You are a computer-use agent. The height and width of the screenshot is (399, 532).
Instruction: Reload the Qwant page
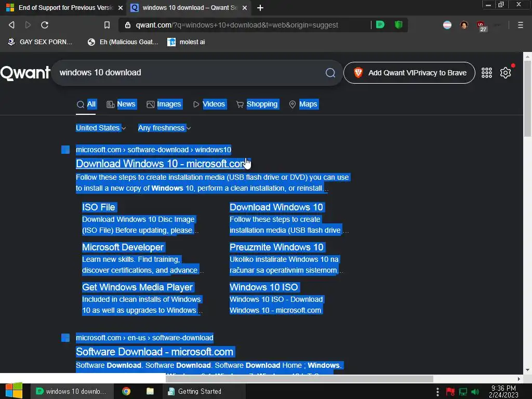pos(45,25)
